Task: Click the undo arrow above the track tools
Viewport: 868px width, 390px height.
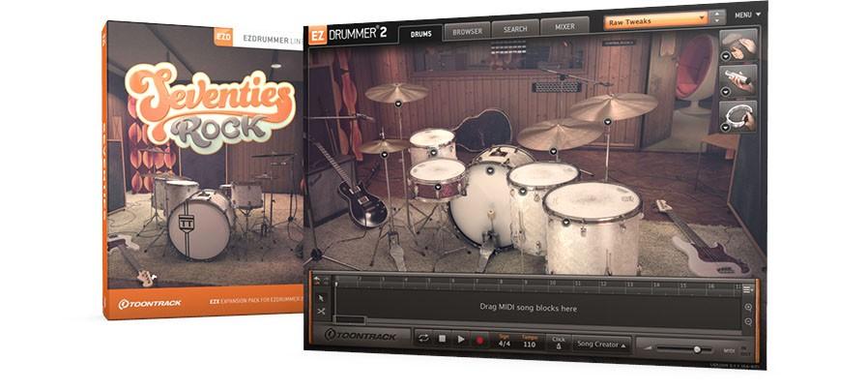Action: [x=318, y=281]
